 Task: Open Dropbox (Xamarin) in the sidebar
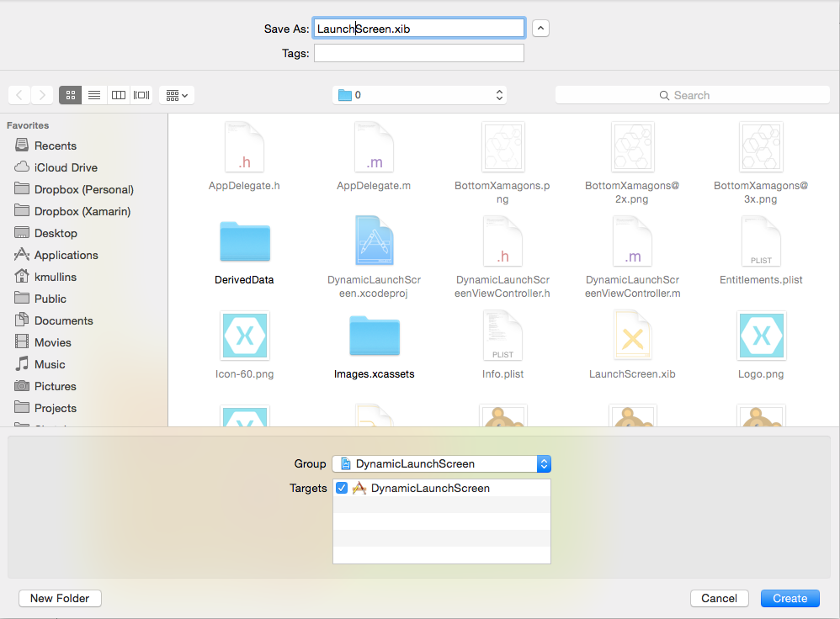coord(84,211)
